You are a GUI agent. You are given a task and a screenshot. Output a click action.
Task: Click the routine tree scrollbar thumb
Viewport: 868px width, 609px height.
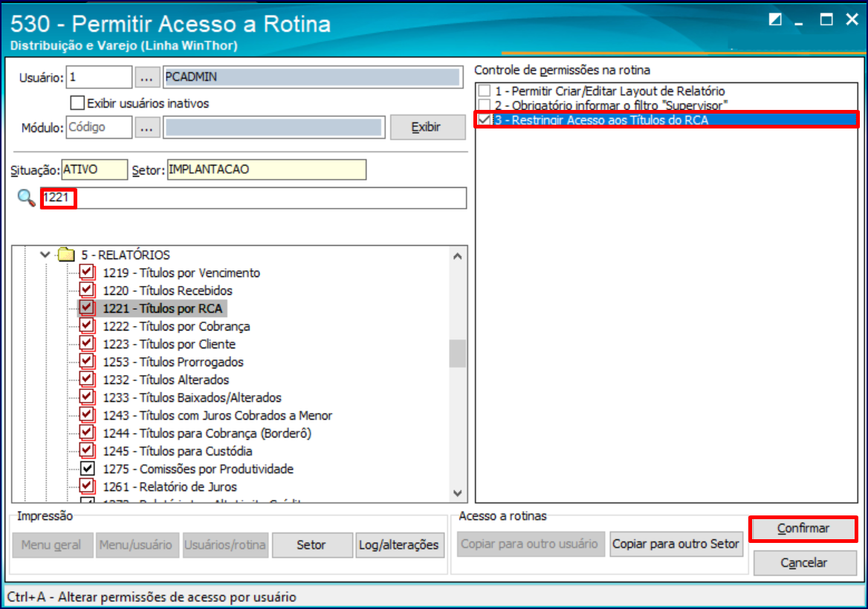(457, 354)
